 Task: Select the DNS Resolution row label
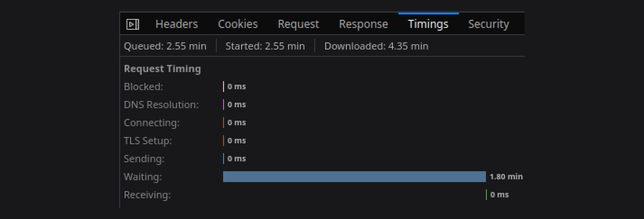click(x=161, y=105)
